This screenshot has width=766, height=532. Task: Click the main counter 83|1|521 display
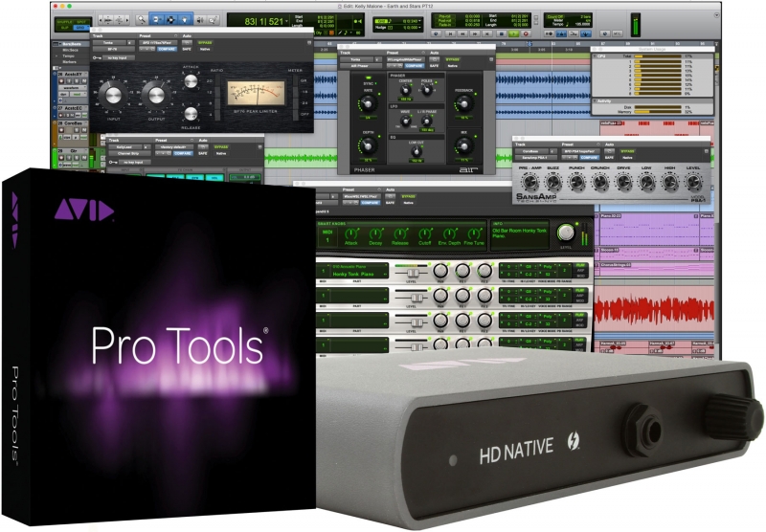click(264, 21)
